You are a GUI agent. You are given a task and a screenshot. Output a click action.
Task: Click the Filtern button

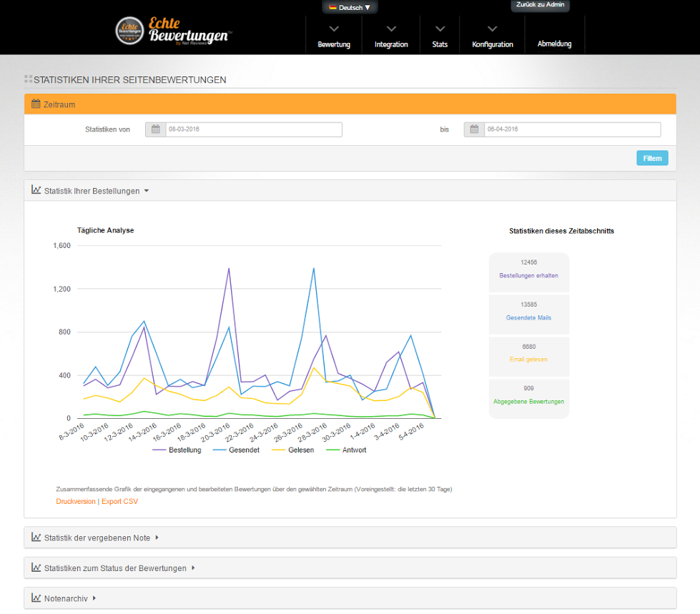point(652,158)
